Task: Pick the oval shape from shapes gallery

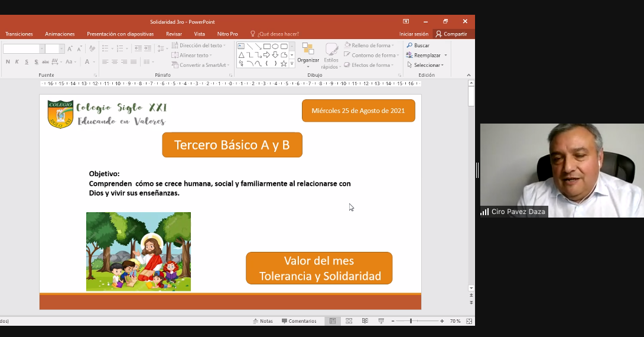Action: [x=275, y=46]
